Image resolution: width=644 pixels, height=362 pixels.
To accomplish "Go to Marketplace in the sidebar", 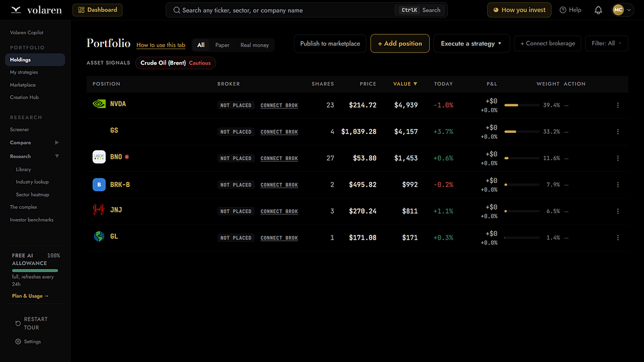I will tap(22, 85).
